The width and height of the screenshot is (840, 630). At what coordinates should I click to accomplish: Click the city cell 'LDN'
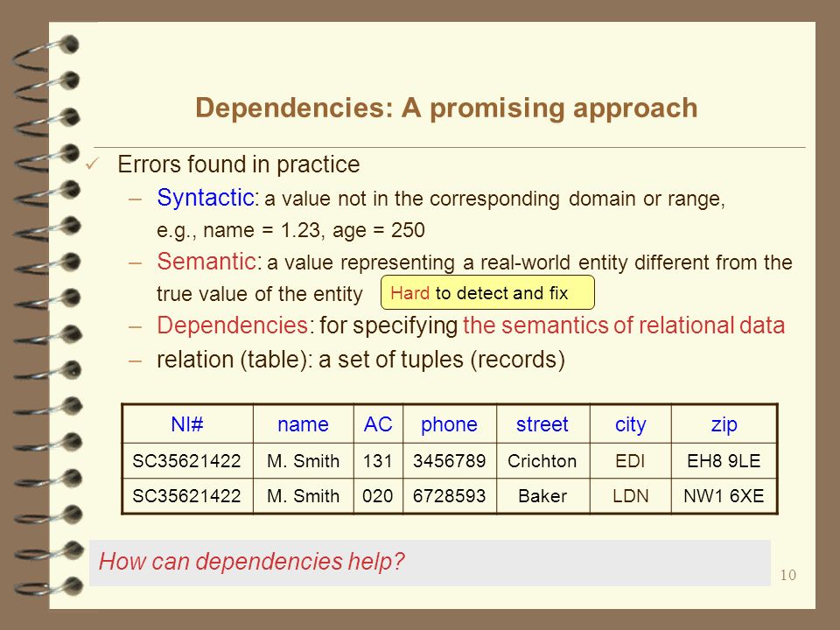[631, 496]
